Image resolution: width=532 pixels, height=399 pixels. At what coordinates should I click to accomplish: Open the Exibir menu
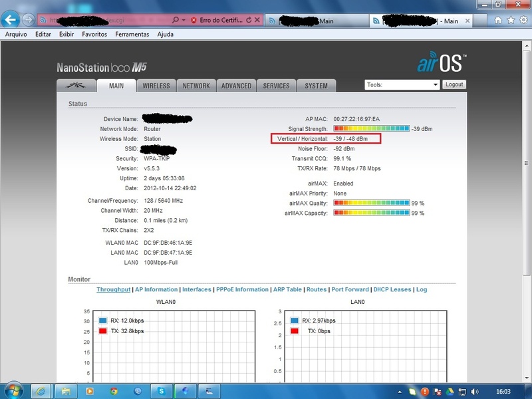click(66, 35)
